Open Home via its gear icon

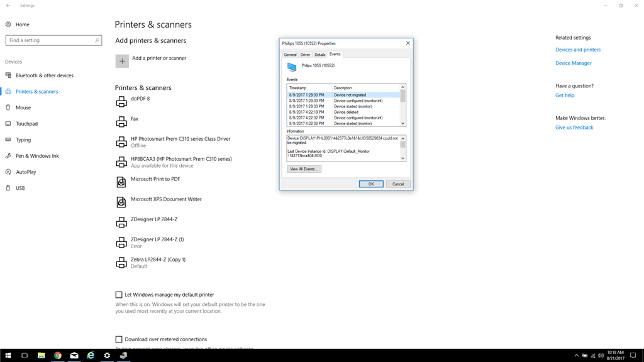point(8,25)
